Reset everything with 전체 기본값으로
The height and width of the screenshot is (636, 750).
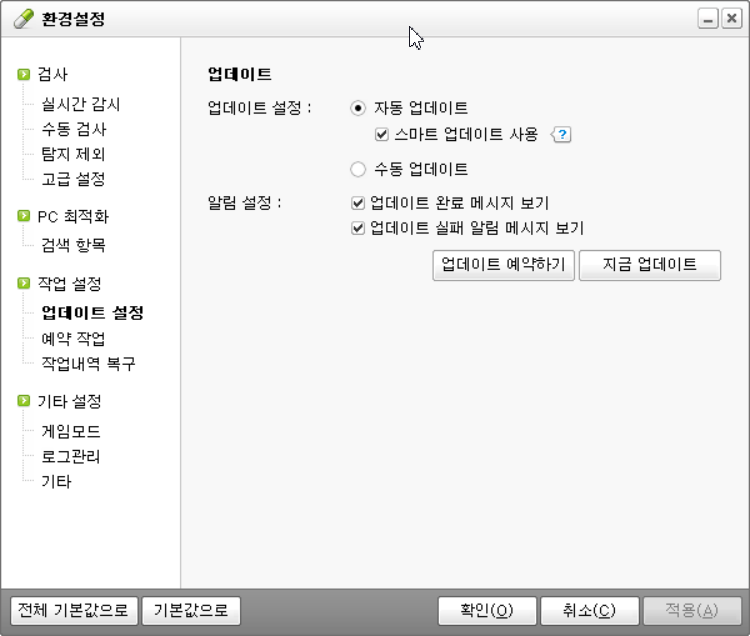point(74,611)
